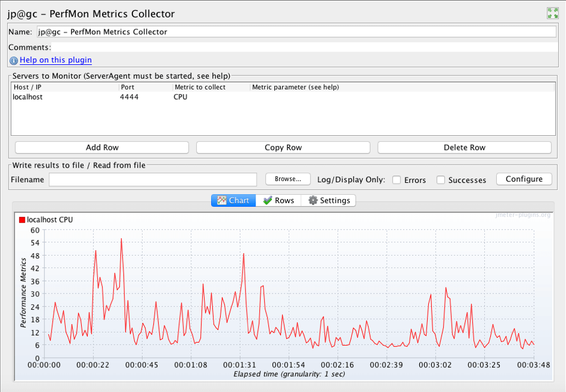Click the 00:01:31 time axis label
The width and height of the screenshot is (566, 392).
(x=239, y=365)
